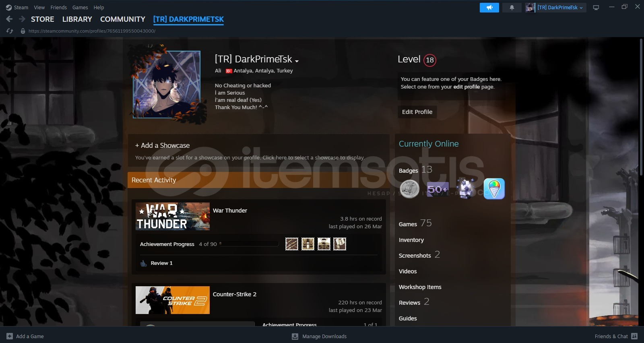The width and height of the screenshot is (644, 343).
Task: Go to the LIBRARY tab
Action: click(x=77, y=19)
